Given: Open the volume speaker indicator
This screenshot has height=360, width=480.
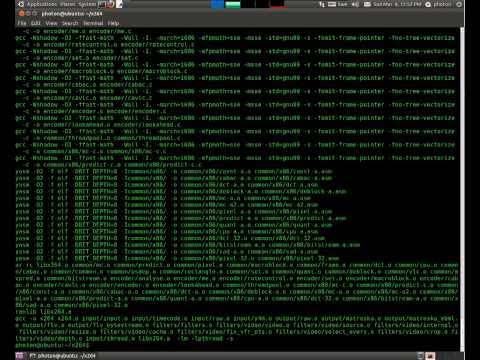Looking at the screenshot, I should click(356, 4).
